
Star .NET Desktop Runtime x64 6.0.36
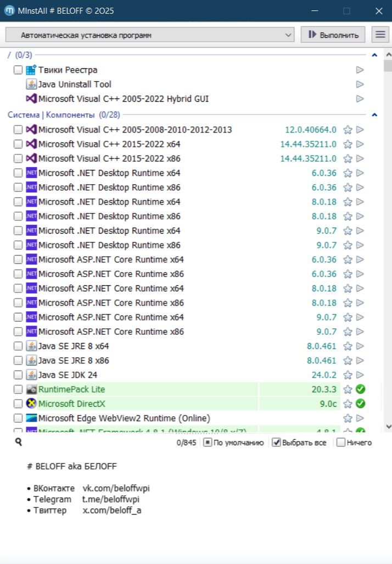[348, 173]
